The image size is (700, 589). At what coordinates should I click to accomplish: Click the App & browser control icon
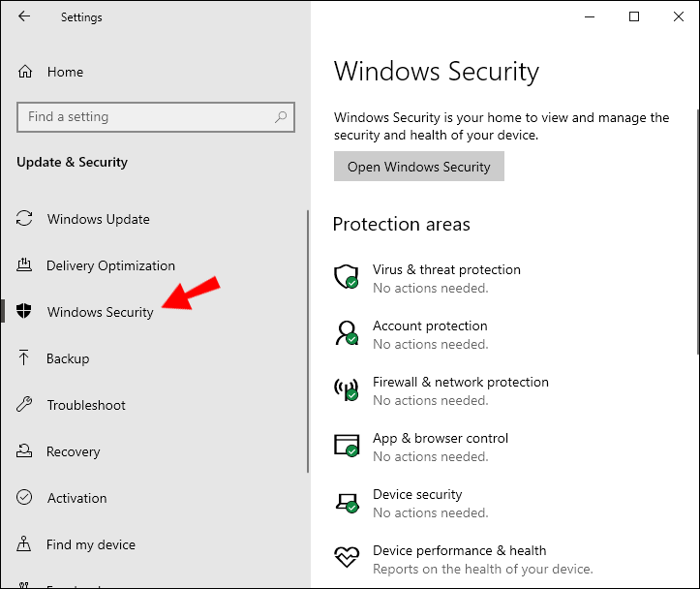(347, 446)
